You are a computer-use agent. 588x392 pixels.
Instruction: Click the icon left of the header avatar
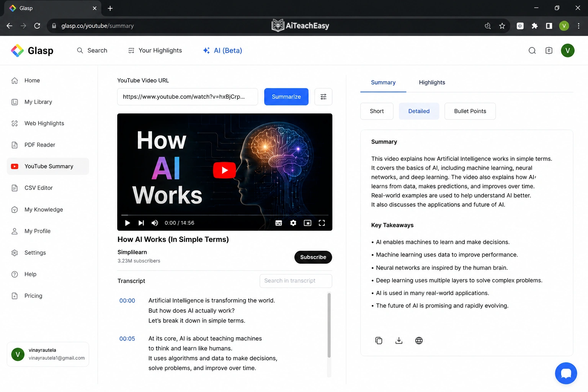(549, 51)
